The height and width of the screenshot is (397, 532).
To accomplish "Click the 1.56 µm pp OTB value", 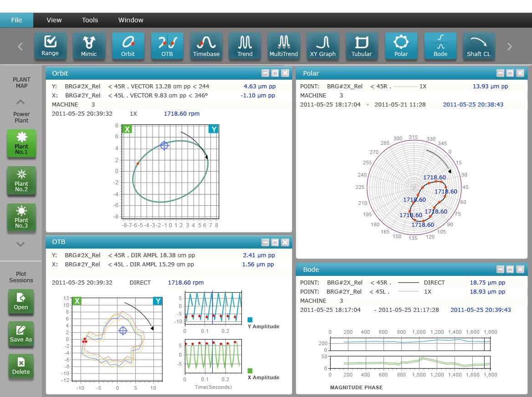I will 258,264.
